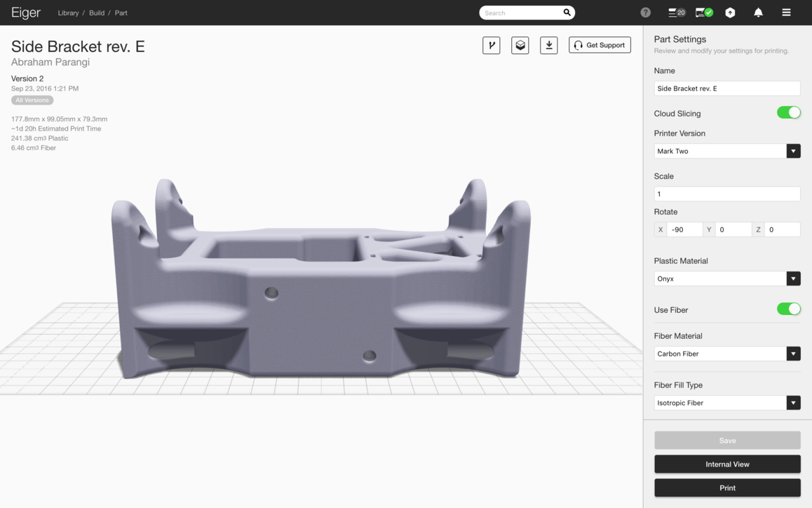This screenshot has width=812, height=508.
Task: Click the hexagon upload icon
Action: [x=730, y=13]
